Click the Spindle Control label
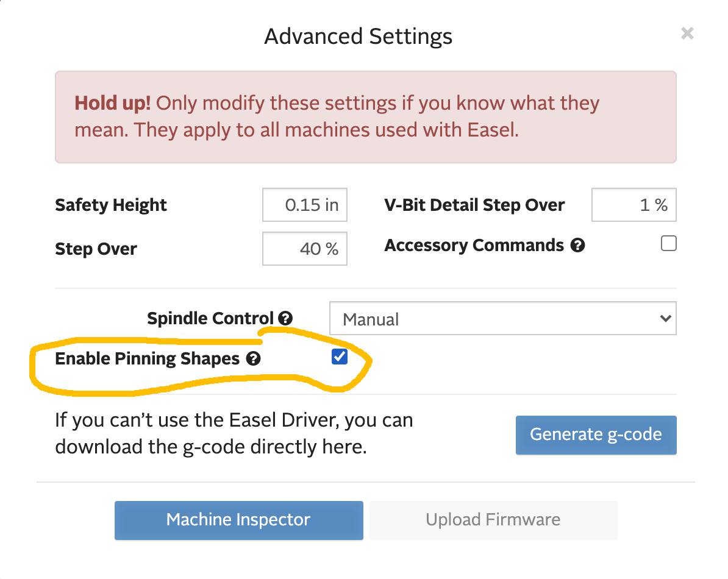This screenshot has width=728, height=579. pyautogui.click(x=210, y=318)
